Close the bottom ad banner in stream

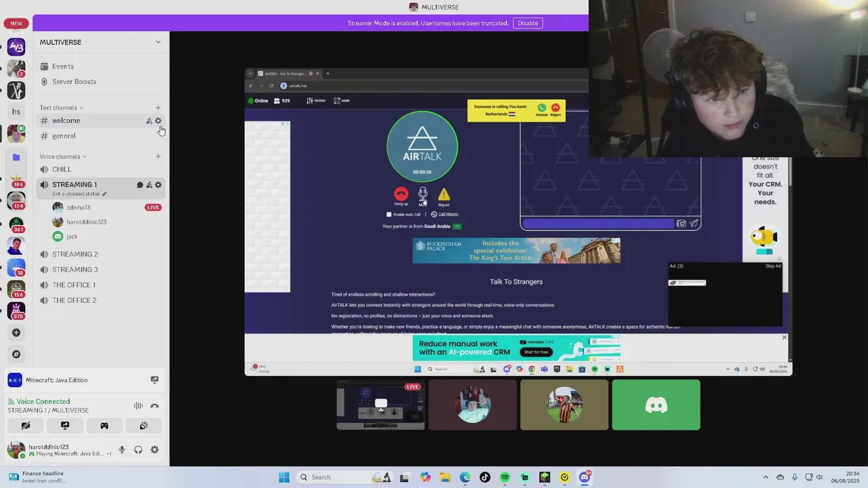pyautogui.click(x=785, y=338)
